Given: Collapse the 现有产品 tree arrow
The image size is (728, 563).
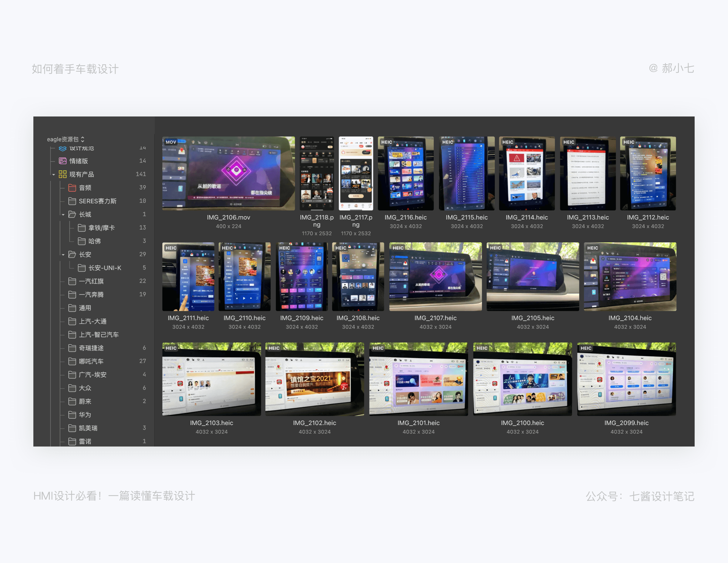Looking at the screenshot, I should [54, 175].
